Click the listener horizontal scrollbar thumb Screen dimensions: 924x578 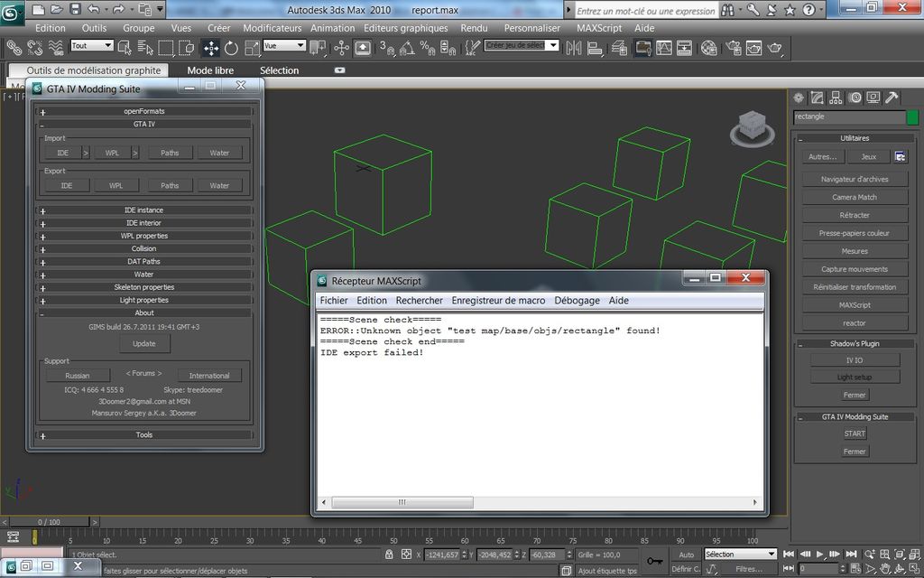tap(402, 502)
